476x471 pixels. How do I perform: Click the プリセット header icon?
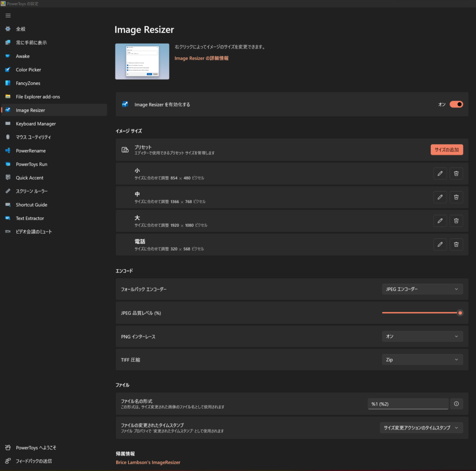pyautogui.click(x=125, y=150)
